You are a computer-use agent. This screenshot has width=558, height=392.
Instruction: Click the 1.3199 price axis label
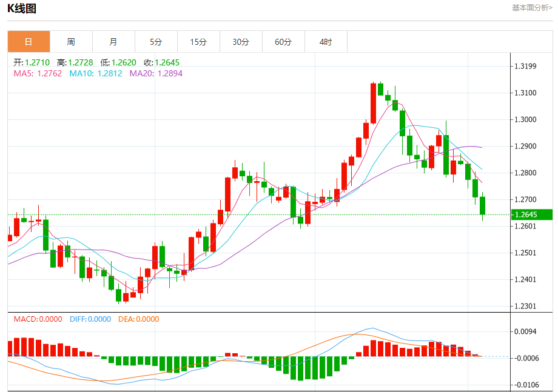pyautogui.click(x=525, y=66)
